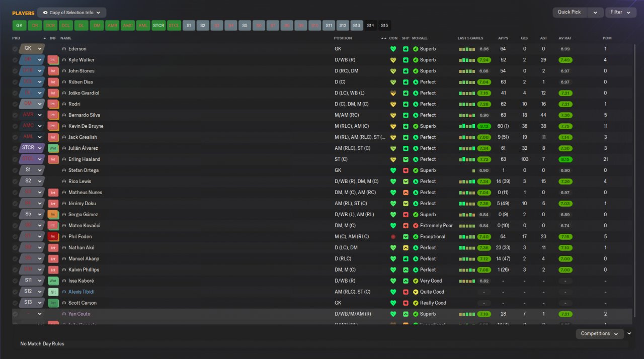Select the STCR slot button
This screenshot has height=359, width=644.
pos(158,26)
